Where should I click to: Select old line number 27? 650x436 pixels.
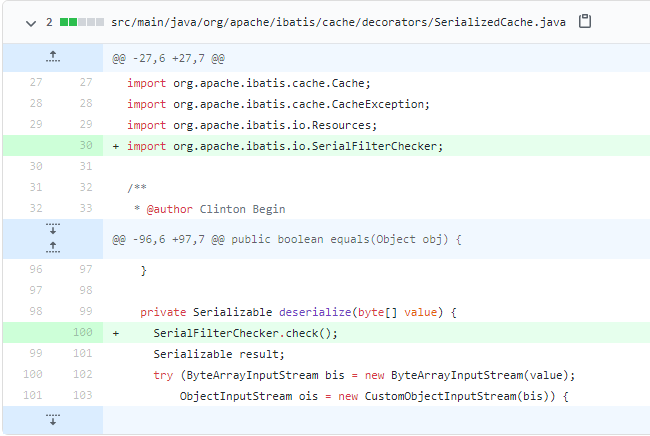(x=35, y=82)
